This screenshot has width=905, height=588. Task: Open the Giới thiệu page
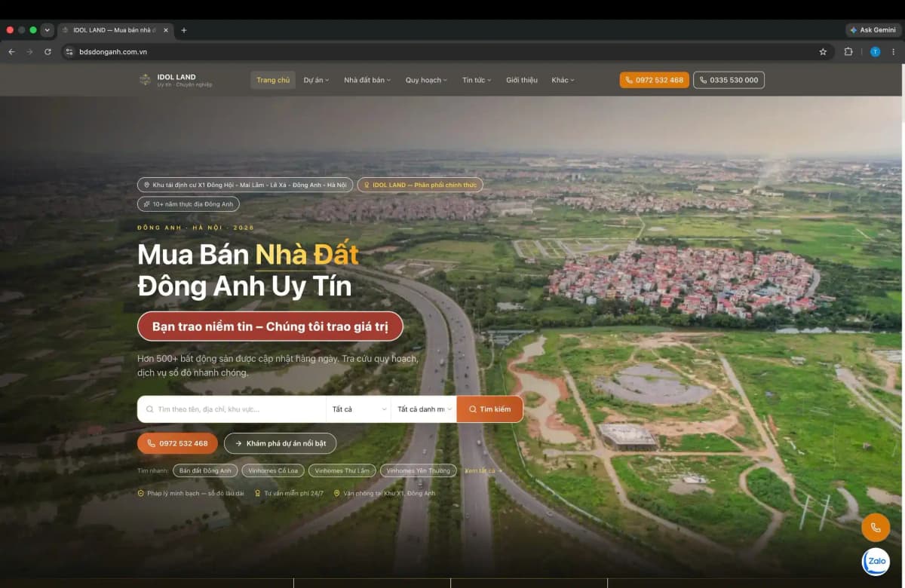(522, 80)
